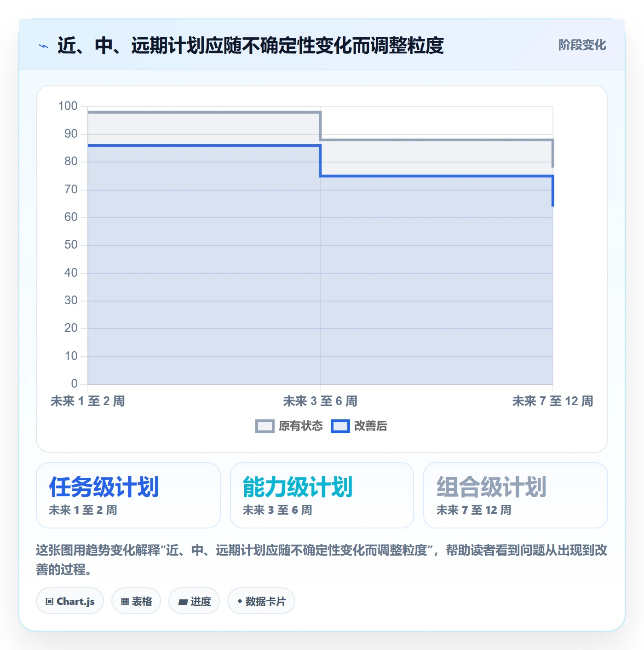Click the 数据卡片 tag chip

261,601
